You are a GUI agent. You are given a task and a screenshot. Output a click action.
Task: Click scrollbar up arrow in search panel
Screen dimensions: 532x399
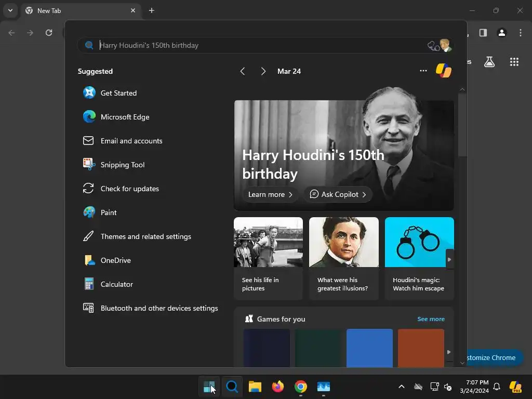click(462, 89)
